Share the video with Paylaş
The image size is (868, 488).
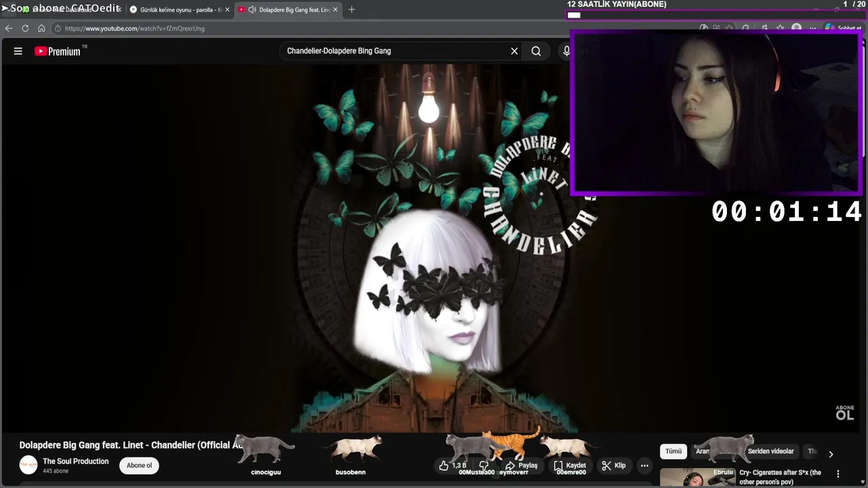click(x=521, y=466)
